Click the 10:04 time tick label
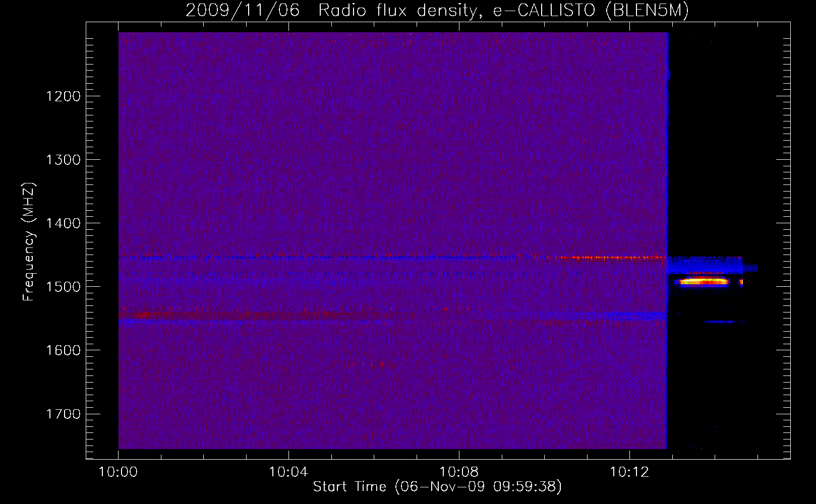Viewport: 816px width, 504px height. pos(288,472)
